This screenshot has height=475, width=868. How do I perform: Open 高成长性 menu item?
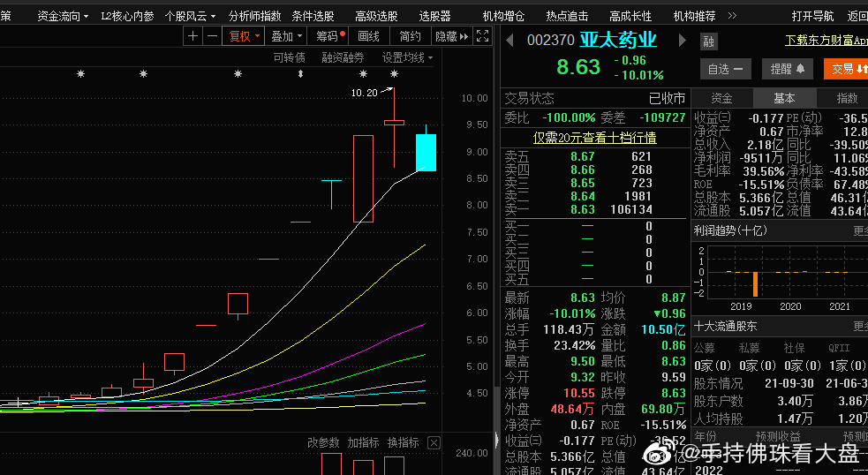click(x=630, y=16)
